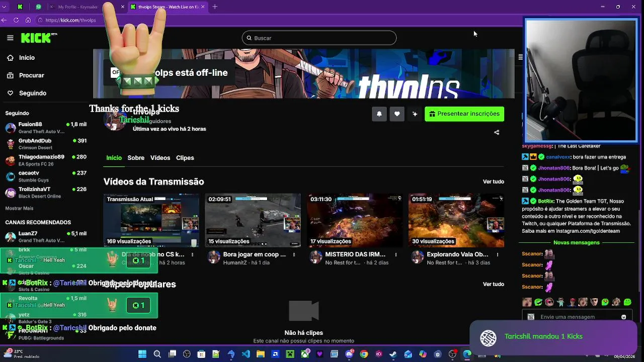The image size is (644, 362).
Task: Open the hamburger sidebar menu
Action: [10, 38]
